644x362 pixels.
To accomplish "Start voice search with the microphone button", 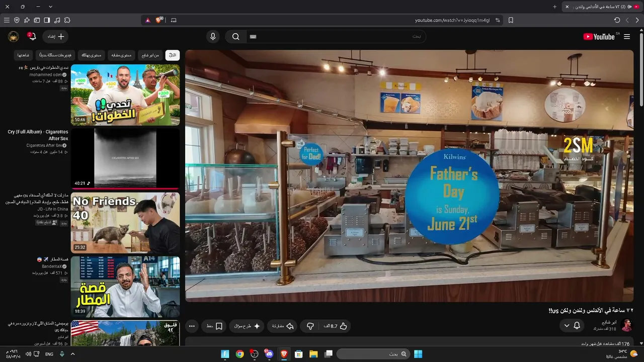I will 213,37.
